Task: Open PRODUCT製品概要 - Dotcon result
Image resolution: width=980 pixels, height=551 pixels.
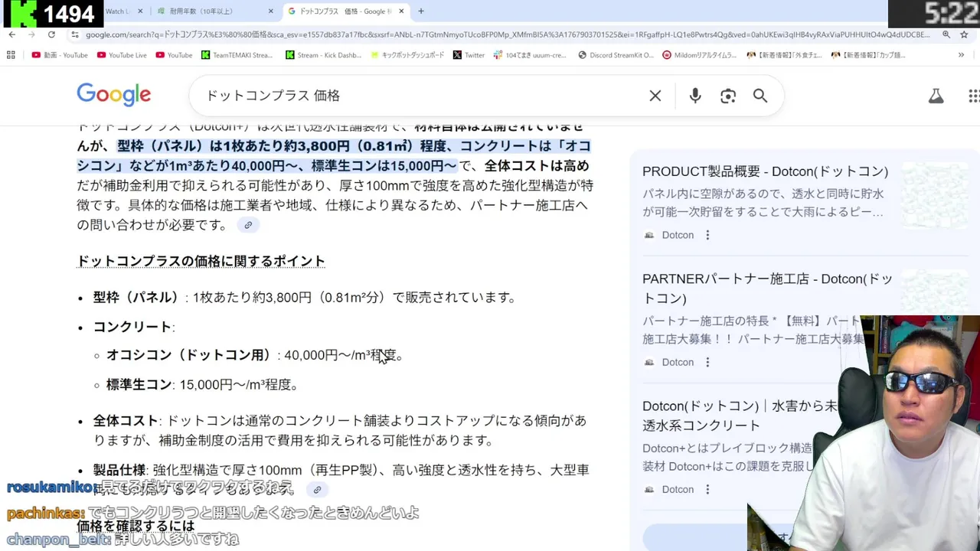Action: tap(765, 171)
